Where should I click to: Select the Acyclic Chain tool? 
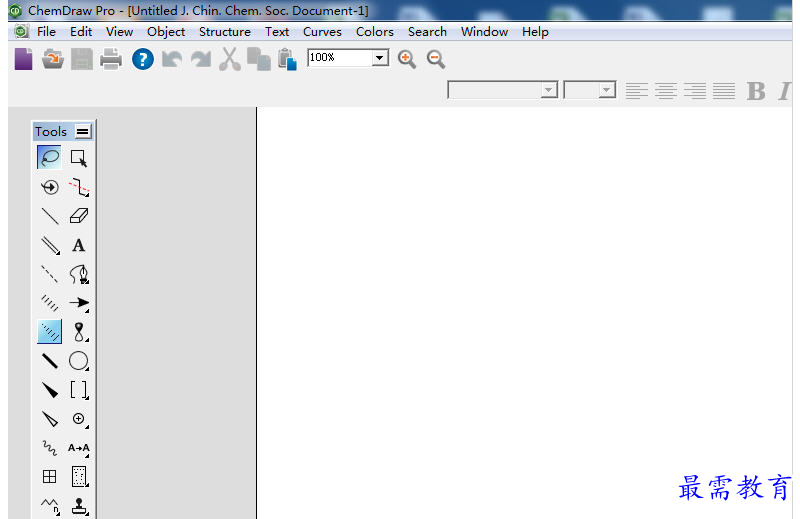(49, 506)
